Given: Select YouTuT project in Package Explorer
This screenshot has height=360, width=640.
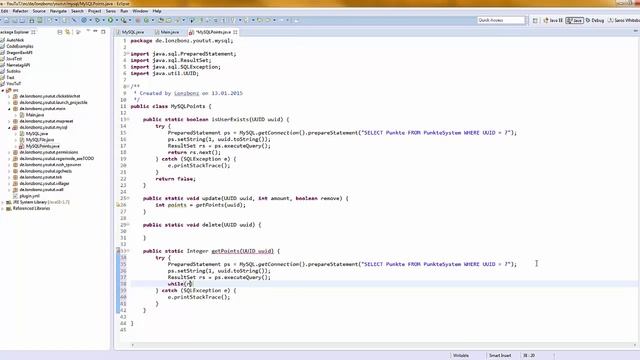Looking at the screenshot, I should coord(13,83).
